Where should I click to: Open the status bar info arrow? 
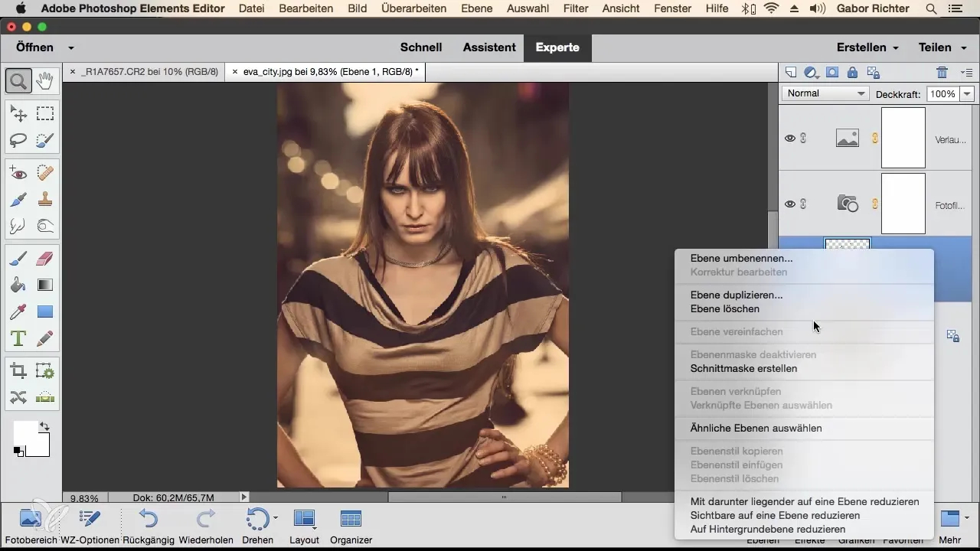point(244,497)
